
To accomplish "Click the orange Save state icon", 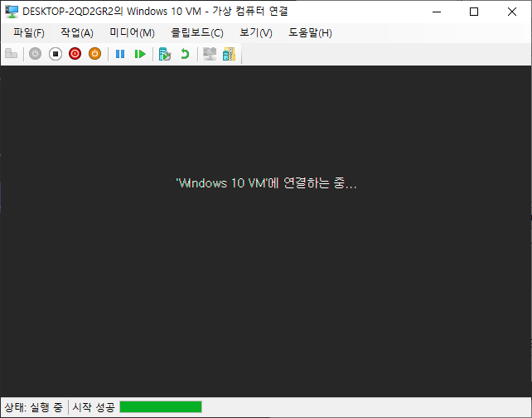I will pos(95,54).
